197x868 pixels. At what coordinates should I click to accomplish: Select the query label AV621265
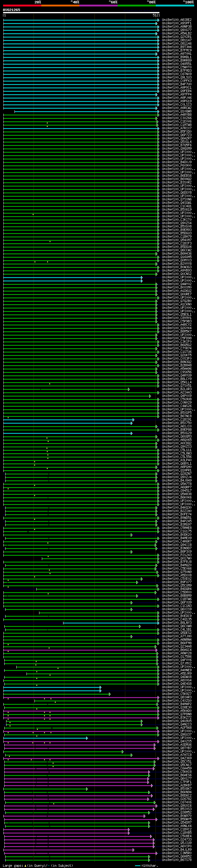11,10
